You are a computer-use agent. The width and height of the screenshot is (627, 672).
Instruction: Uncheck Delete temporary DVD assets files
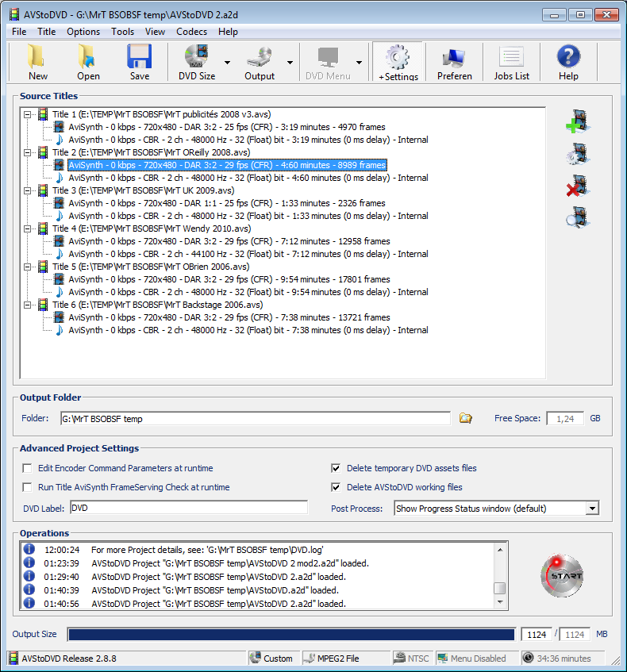[x=336, y=468]
